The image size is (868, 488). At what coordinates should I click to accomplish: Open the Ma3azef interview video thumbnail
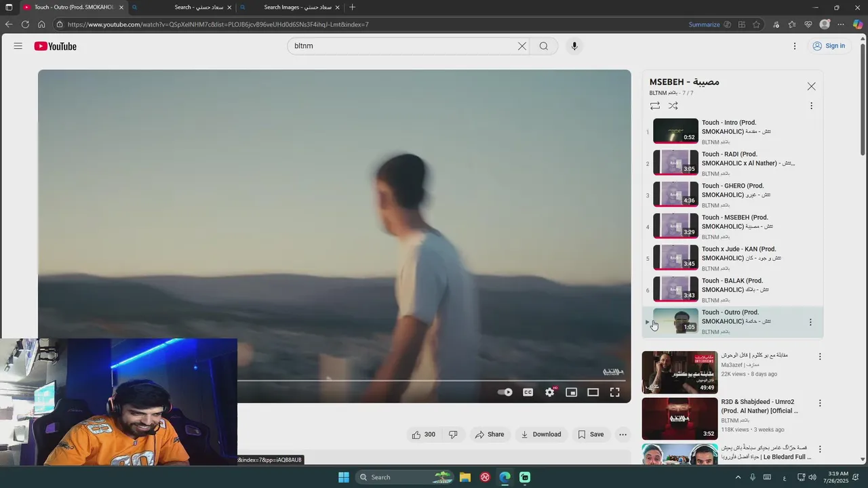tap(679, 371)
